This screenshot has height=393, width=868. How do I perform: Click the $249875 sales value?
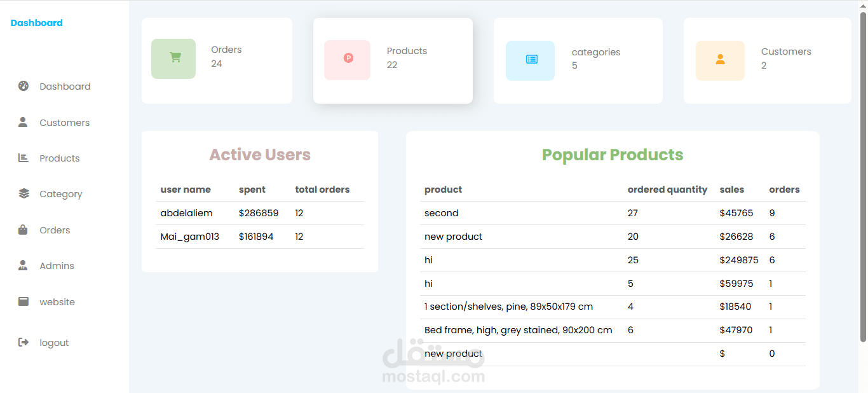(738, 260)
